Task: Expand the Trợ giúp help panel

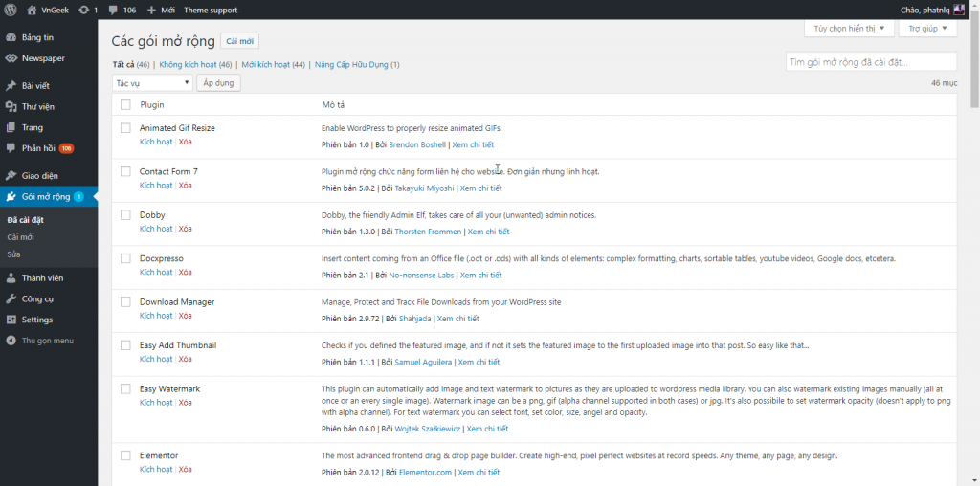Action: pyautogui.click(x=927, y=28)
